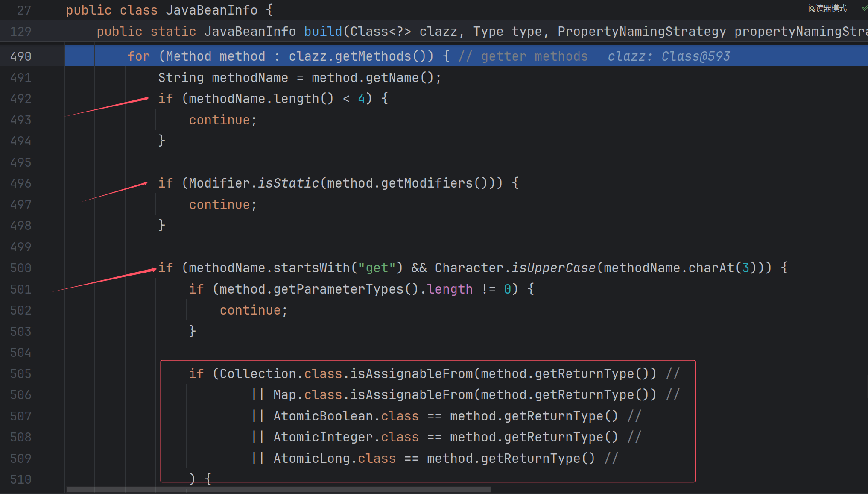Click the green inspection checkmark icon
This screenshot has width=868, height=494.
(x=864, y=8)
